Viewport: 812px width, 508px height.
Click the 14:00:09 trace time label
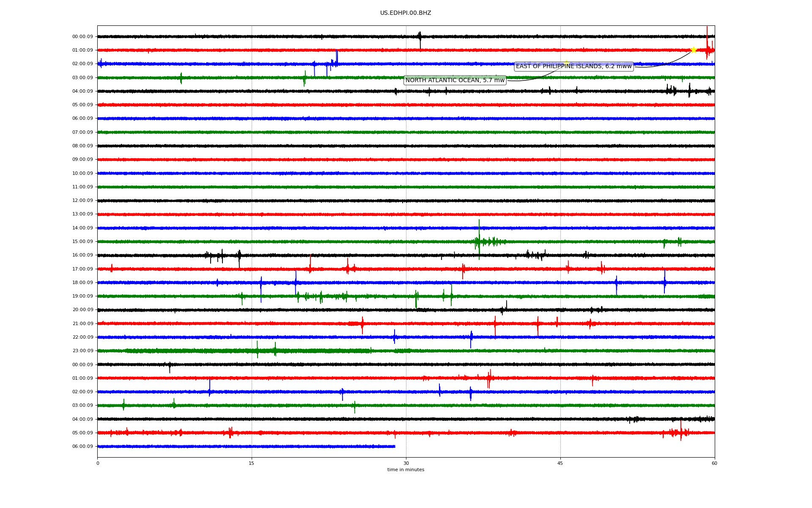(x=82, y=228)
